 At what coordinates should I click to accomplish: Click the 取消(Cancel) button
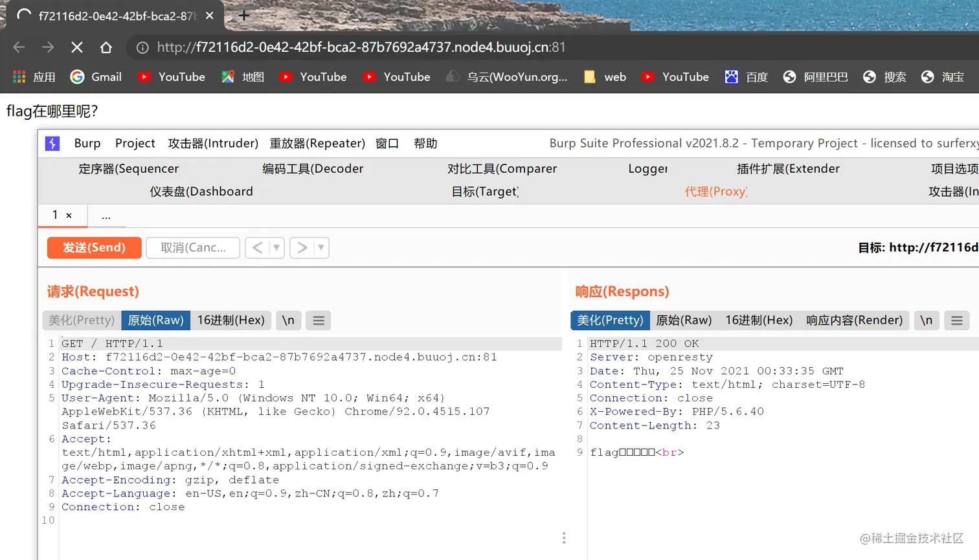tap(193, 247)
